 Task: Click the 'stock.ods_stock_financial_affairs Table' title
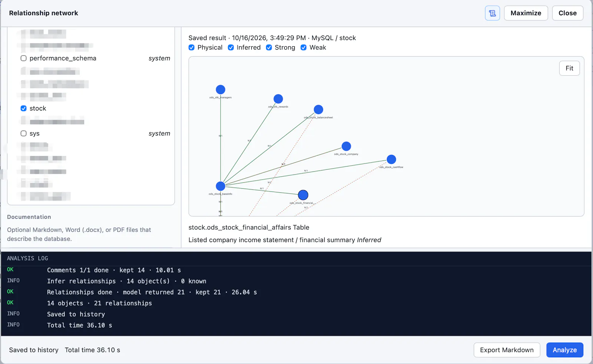pyautogui.click(x=249, y=227)
